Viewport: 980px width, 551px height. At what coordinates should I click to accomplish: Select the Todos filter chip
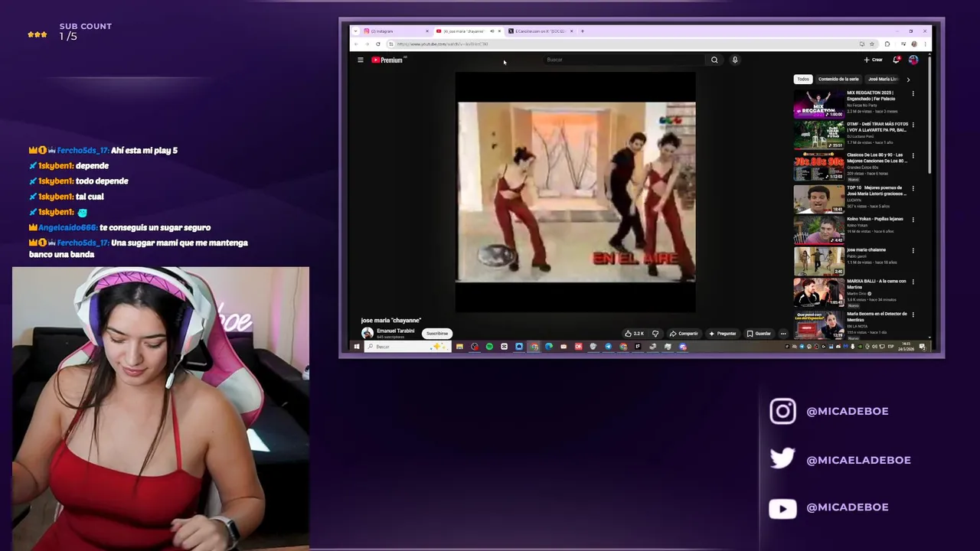pyautogui.click(x=802, y=79)
